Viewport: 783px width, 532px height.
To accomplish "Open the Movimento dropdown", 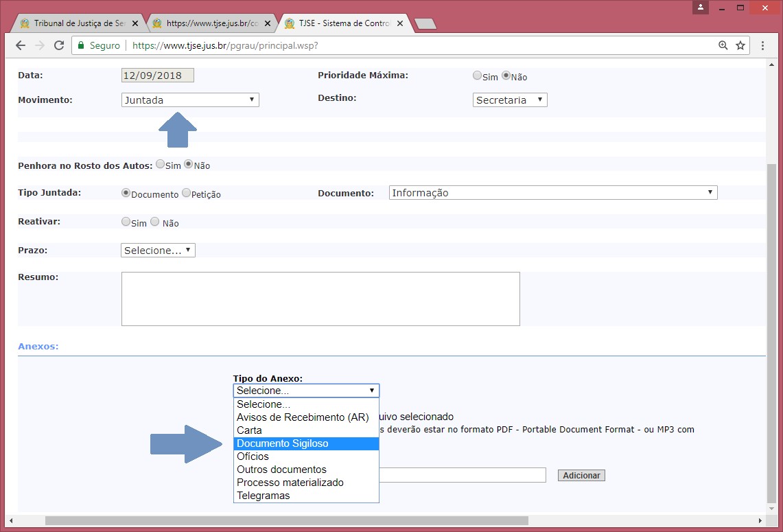I will (190, 100).
